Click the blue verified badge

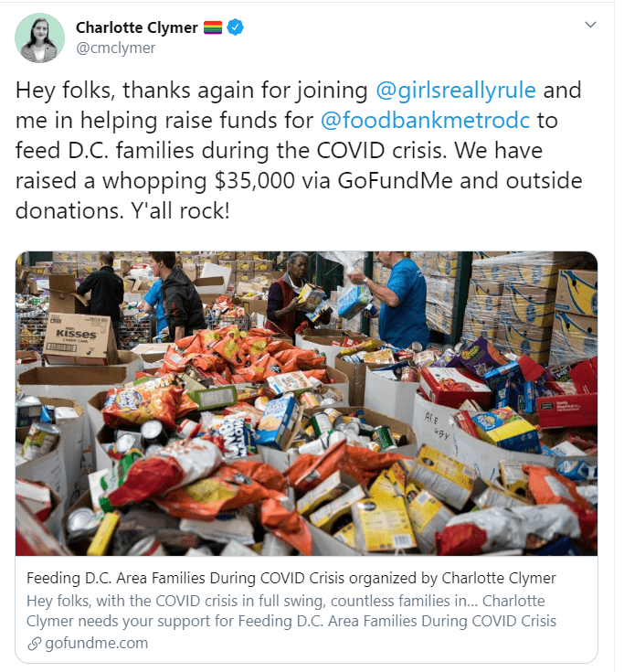coord(235,27)
